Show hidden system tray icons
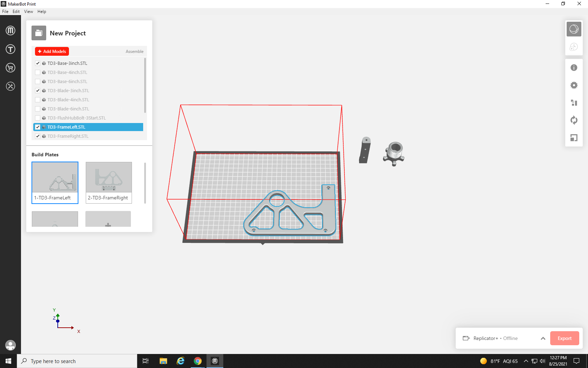The height and width of the screenshot is (368, 588). pyautogui.click(x=526, y=361)
